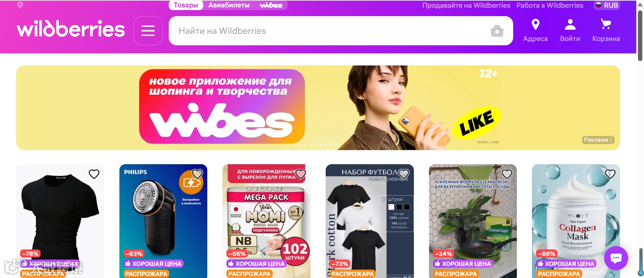Switch to the Авиабилеты tab

click(x=229, y=5)
